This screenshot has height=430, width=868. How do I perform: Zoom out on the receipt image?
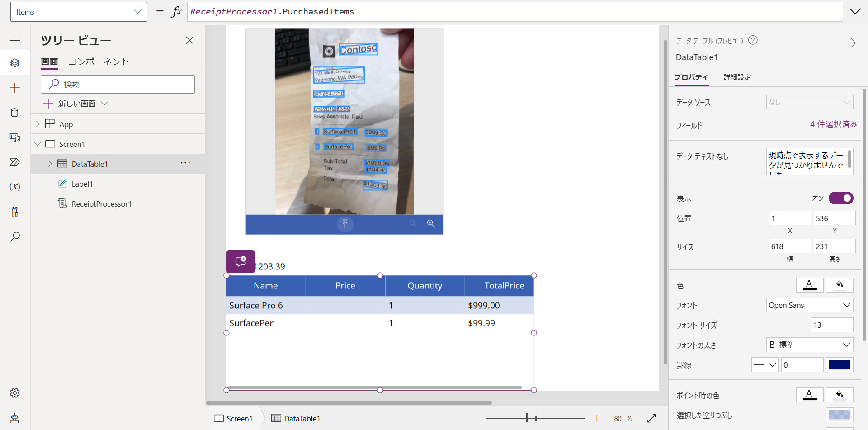click(x=413, y=224)
